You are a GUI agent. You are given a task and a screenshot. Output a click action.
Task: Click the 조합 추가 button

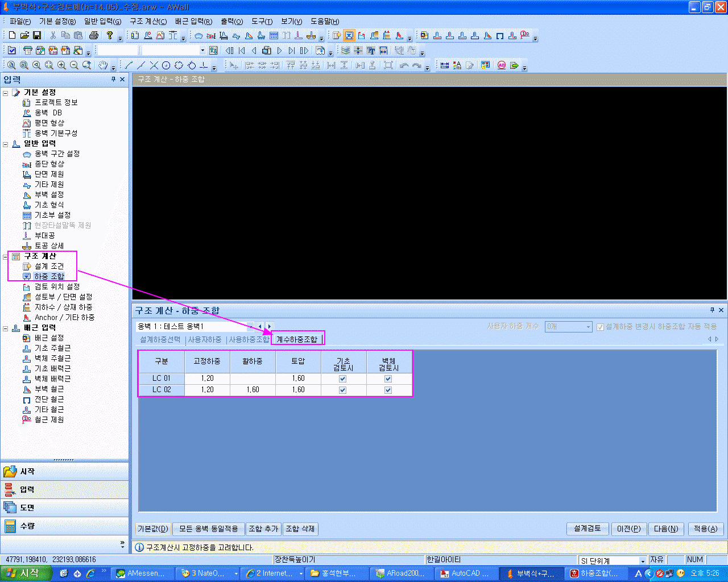click(263, 529)
